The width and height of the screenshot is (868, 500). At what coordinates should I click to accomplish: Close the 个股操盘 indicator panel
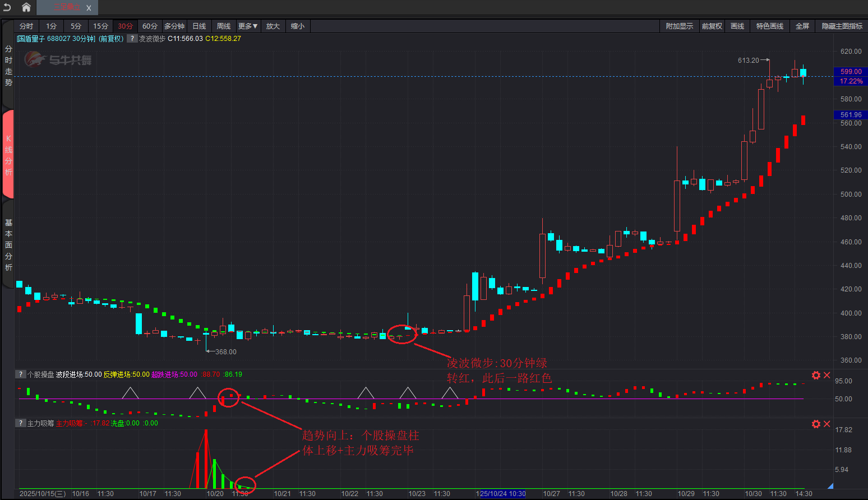coord(827,375)
